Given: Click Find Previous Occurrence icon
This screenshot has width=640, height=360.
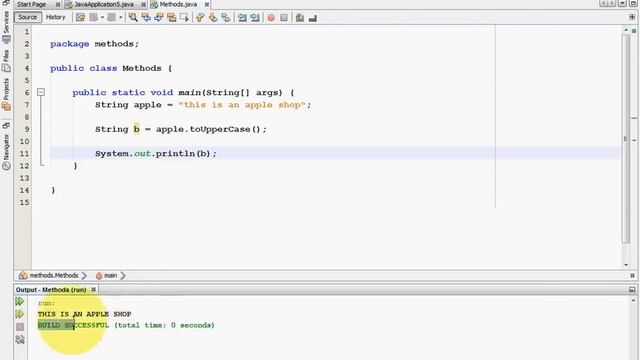Looking at the screenshot, I should (146, 18).
